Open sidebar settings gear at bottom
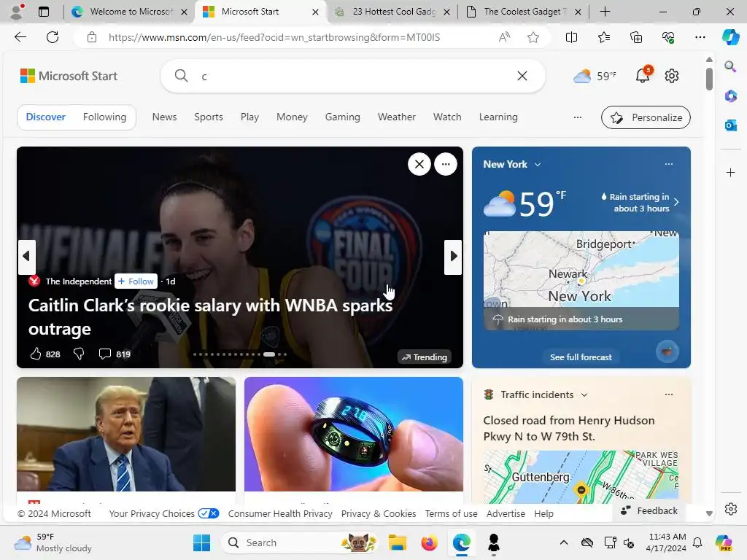This screenshot has width=747, height=560. pyautogui.click(x=730, y=509)
